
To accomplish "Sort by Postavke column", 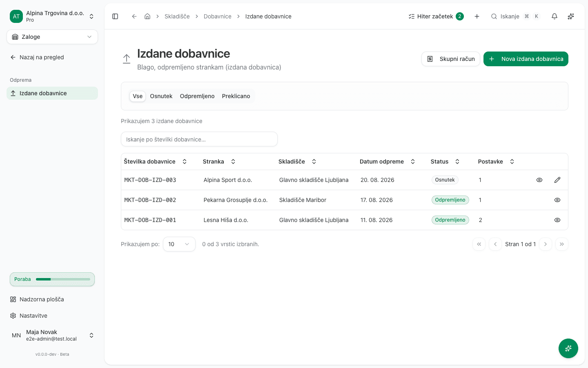I will (x=496, y=162).
